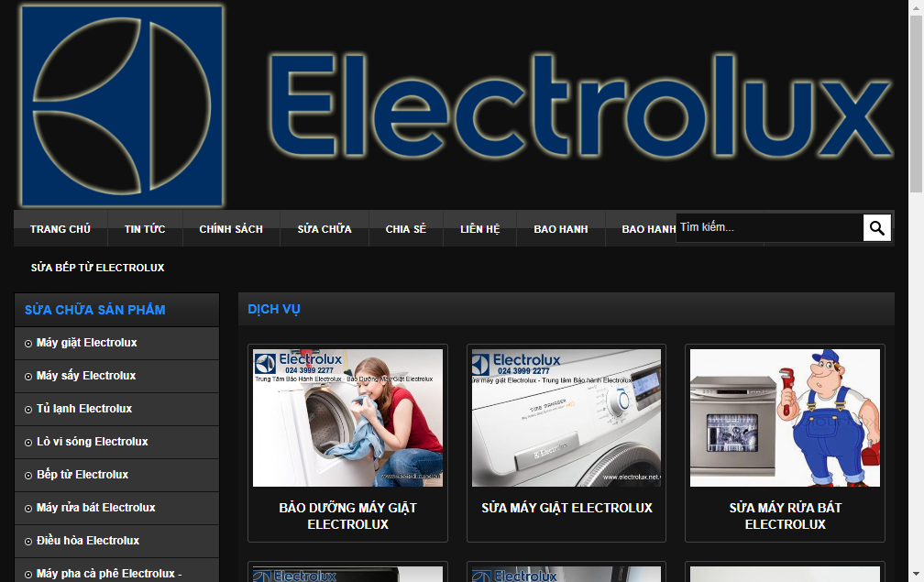The height and width of the screenshot is (582, 924).
Task: Open Bếp từ Electrolux sidebar link
Action: pos(82,475)
